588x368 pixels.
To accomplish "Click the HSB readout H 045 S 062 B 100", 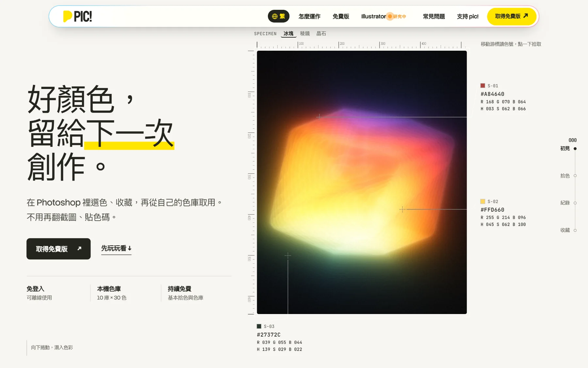I will (503, 225).
